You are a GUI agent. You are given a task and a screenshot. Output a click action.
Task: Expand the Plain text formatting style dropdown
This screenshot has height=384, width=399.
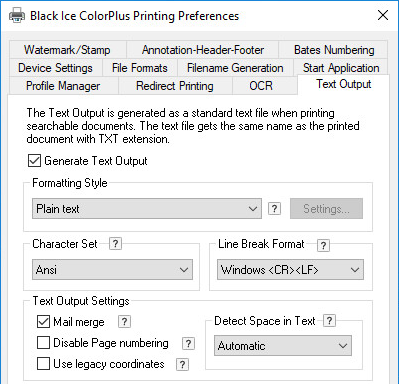coord(147,209)
